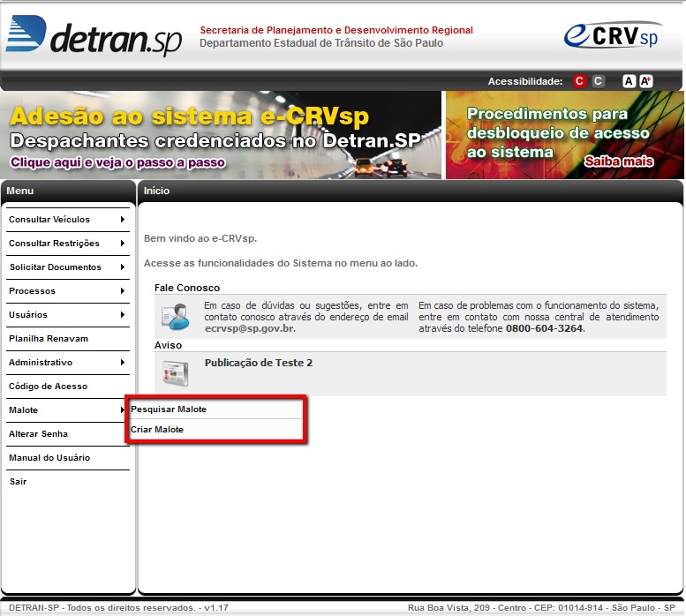Click footer address 'Rua Boa Vista, 209'

(x=449, y=608)
